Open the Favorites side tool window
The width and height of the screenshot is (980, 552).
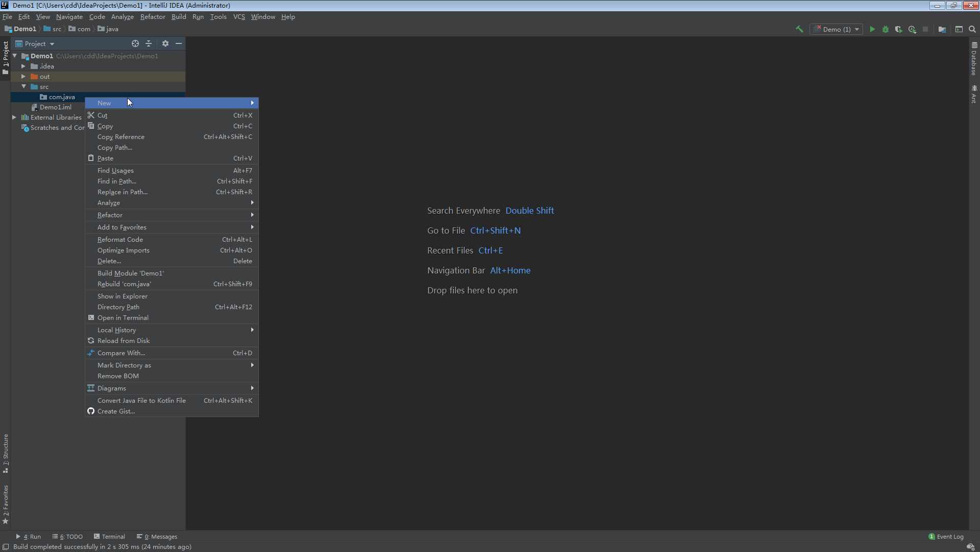point(6,504)
